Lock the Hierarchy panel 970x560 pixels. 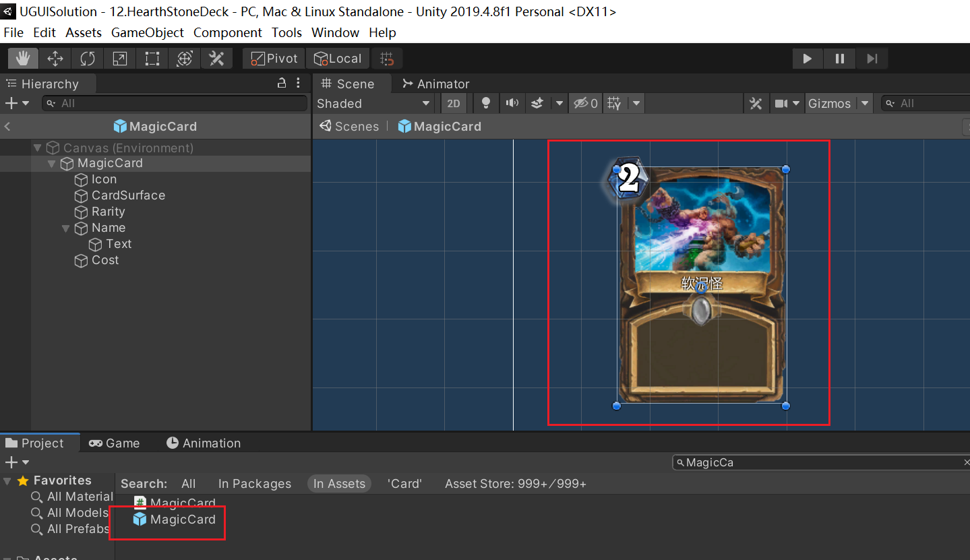282,84
